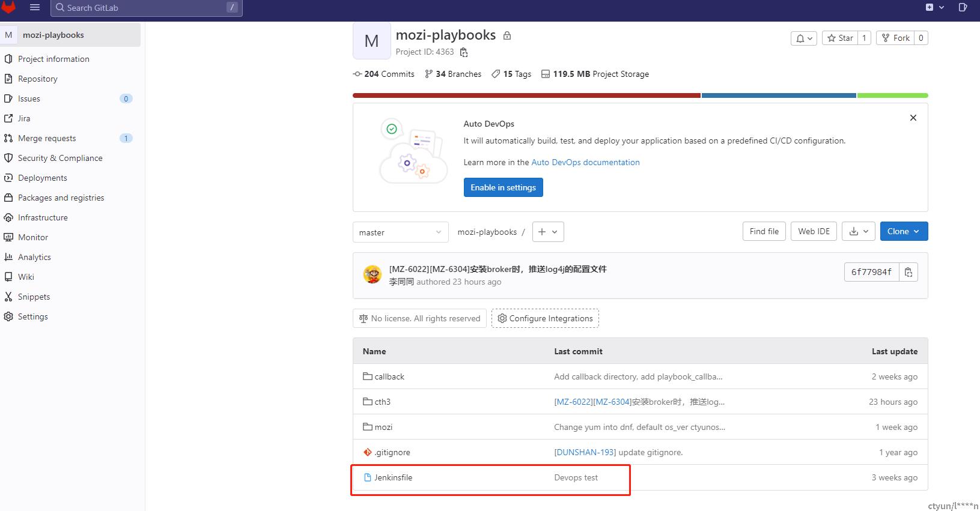Open the hamburger navigation menu

coord(35,7)
